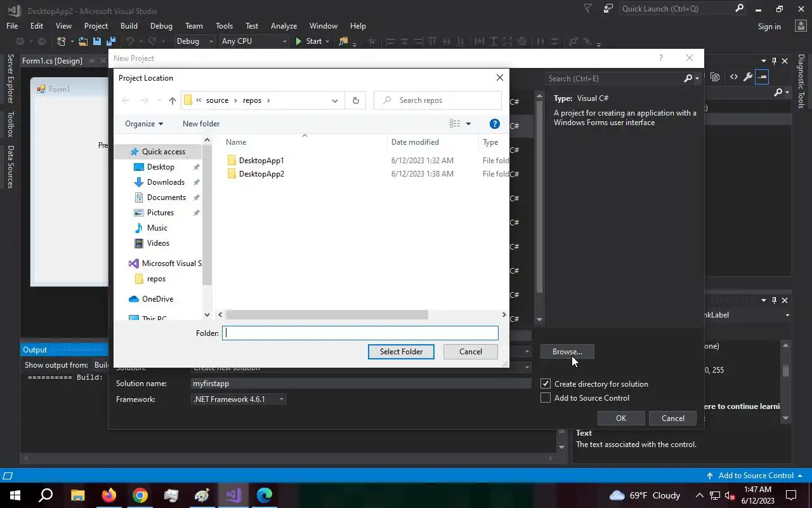
Task: Select OneDrive in the navigation pane
Action: [157, 299]
